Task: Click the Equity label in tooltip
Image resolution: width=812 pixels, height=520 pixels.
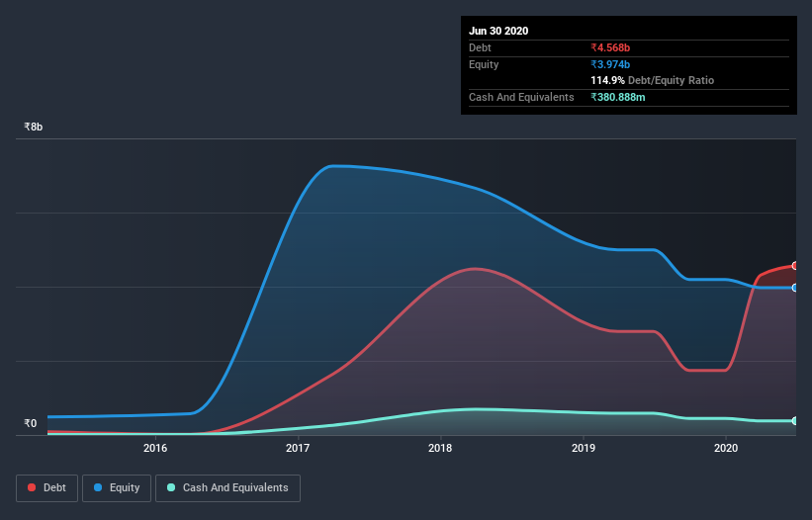Action: coord(484,64)
